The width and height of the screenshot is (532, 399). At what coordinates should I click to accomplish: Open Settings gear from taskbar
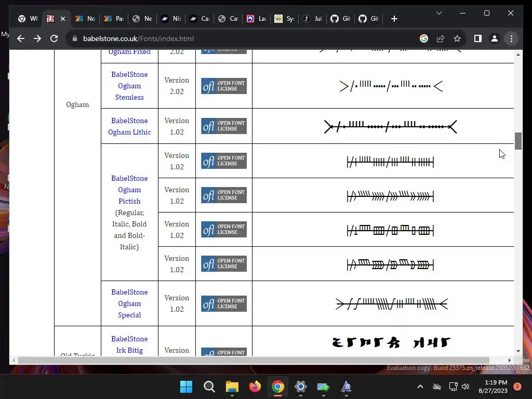click(301, 387)
